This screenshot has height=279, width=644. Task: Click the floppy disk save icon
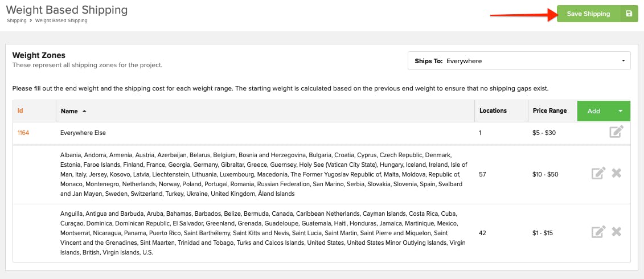pyautogui.click(x=629, y=14)
